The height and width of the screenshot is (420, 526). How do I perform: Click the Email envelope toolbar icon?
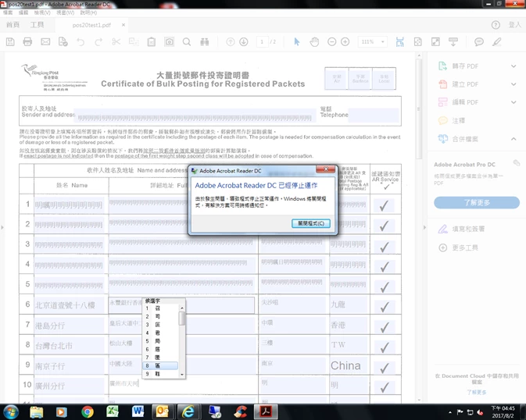pos(45,42)
